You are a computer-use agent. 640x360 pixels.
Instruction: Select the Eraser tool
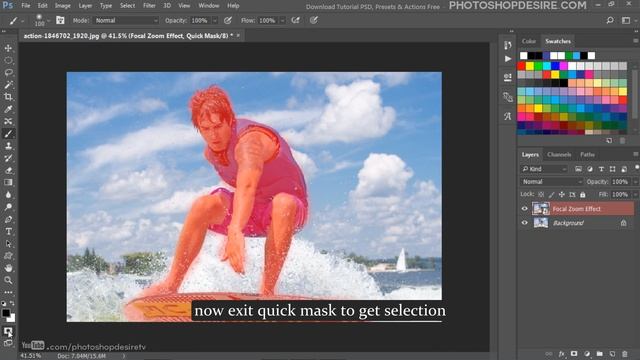point(8,171)
